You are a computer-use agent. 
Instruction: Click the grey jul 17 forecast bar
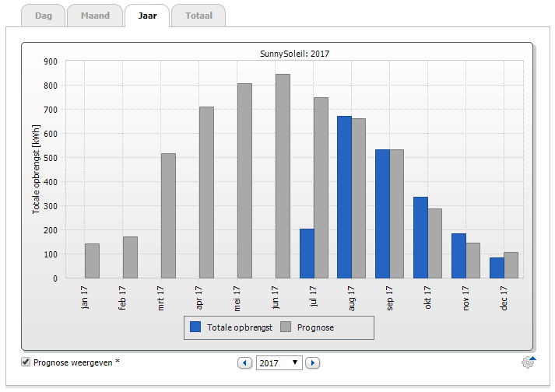pos(321,188)
